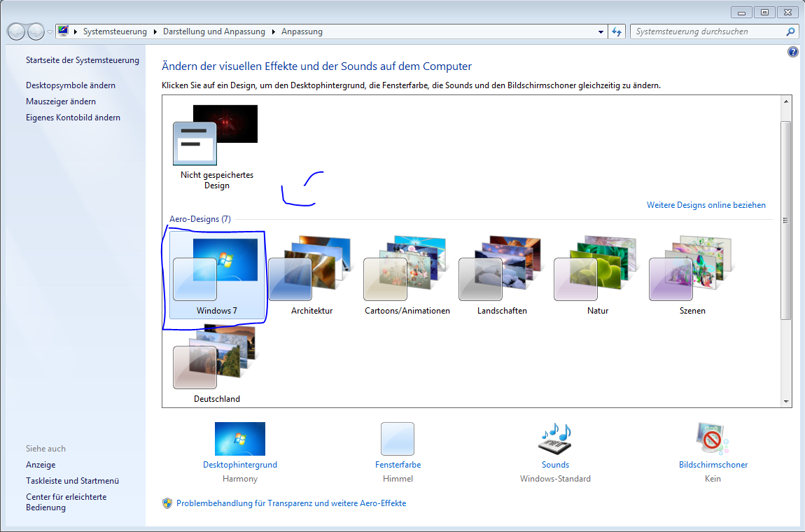Click the shield icon next to Problembehandlung
The width and height of the screenshot is (805, 532).
[x=167, y=503]
